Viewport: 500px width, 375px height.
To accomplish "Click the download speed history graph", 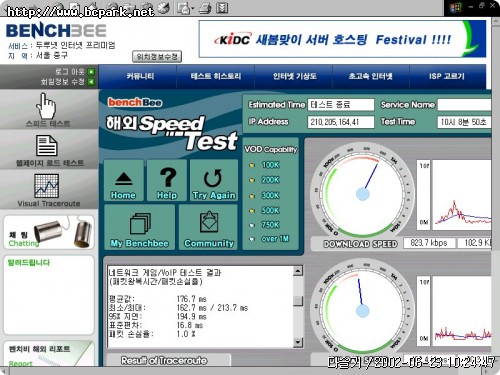I will (x=462, y=195).
